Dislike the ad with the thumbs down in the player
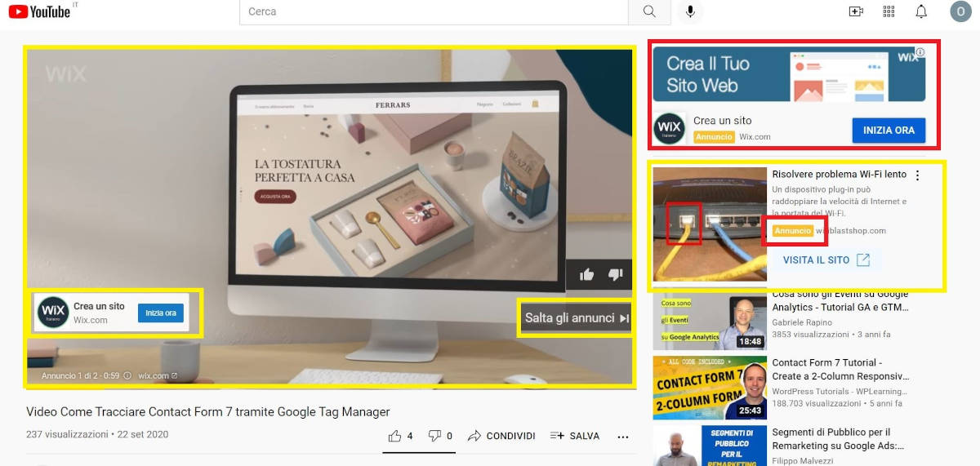 pos(617,275)
